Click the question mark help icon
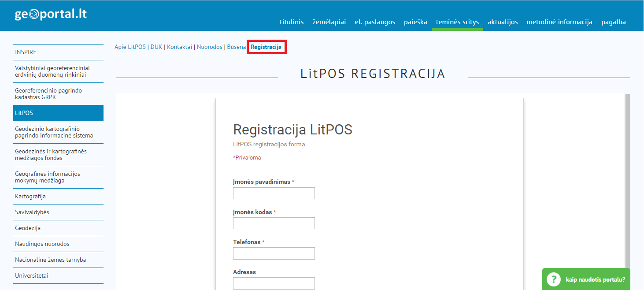644x290 pixels. 553,279
